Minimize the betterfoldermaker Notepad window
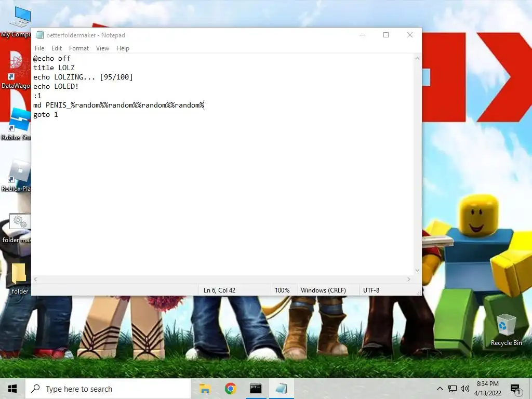The width and height of the screenshot is (532, 399). 362,35
